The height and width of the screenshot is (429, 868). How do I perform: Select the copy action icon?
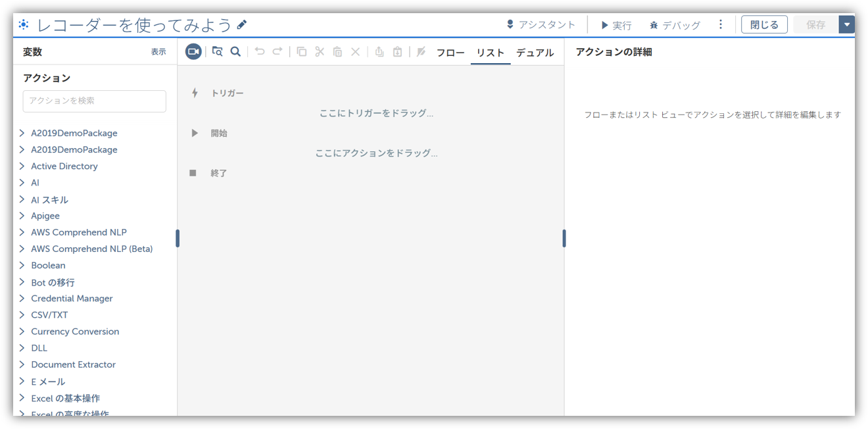301,51
